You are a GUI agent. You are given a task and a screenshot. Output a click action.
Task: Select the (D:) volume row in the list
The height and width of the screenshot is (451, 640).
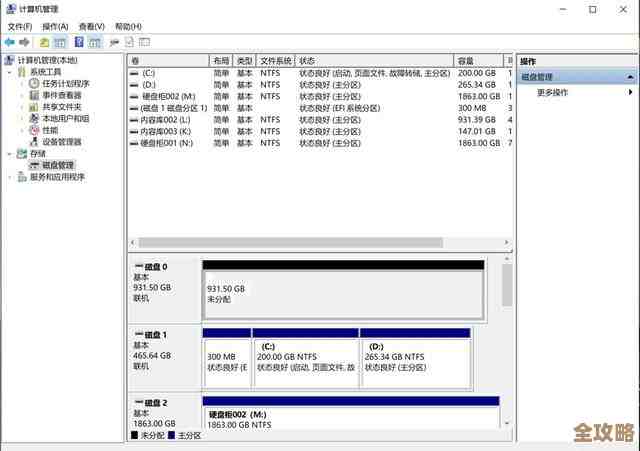(x=320, y=84)
